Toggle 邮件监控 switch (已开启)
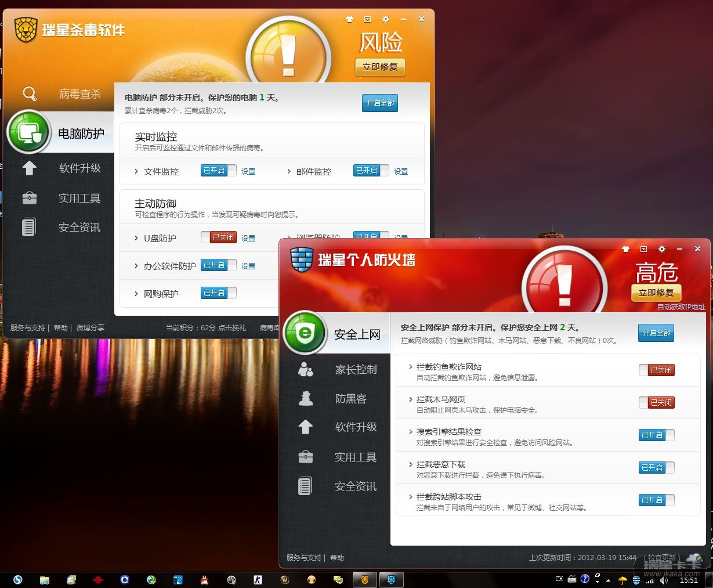Screen dimensions: 713x588 [371, 171]
